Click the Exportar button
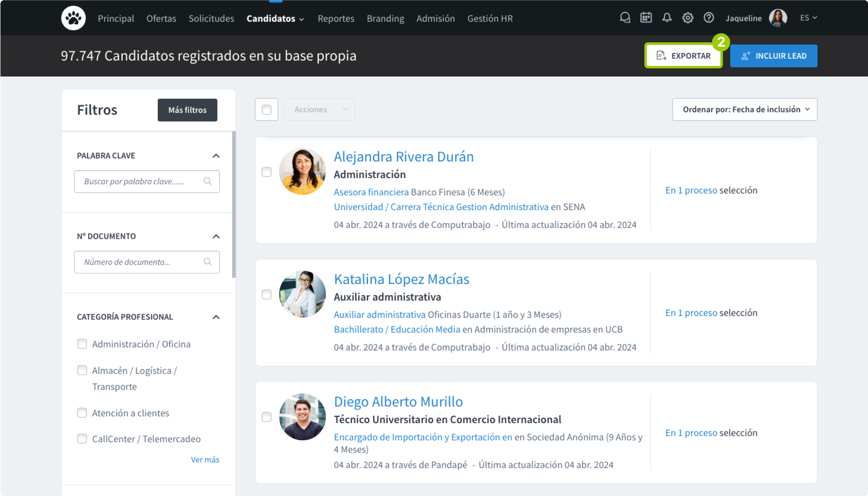Viewport: 868px width, 496px height. click(x=684, y=56)
